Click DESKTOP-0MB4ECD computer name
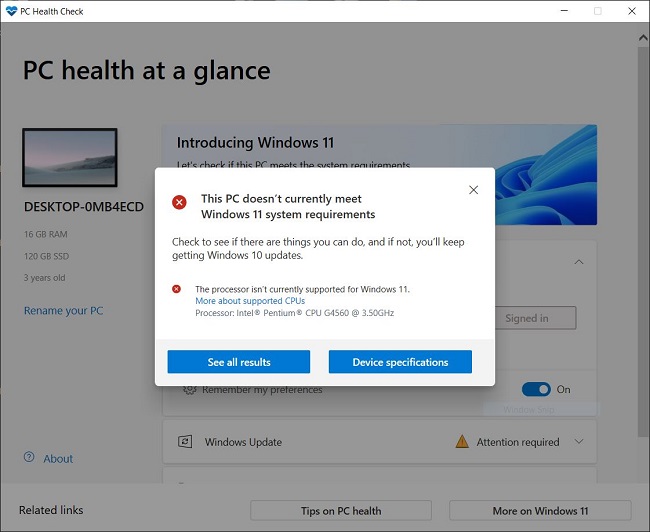650x532 pixels. click(x=84, y=206)
